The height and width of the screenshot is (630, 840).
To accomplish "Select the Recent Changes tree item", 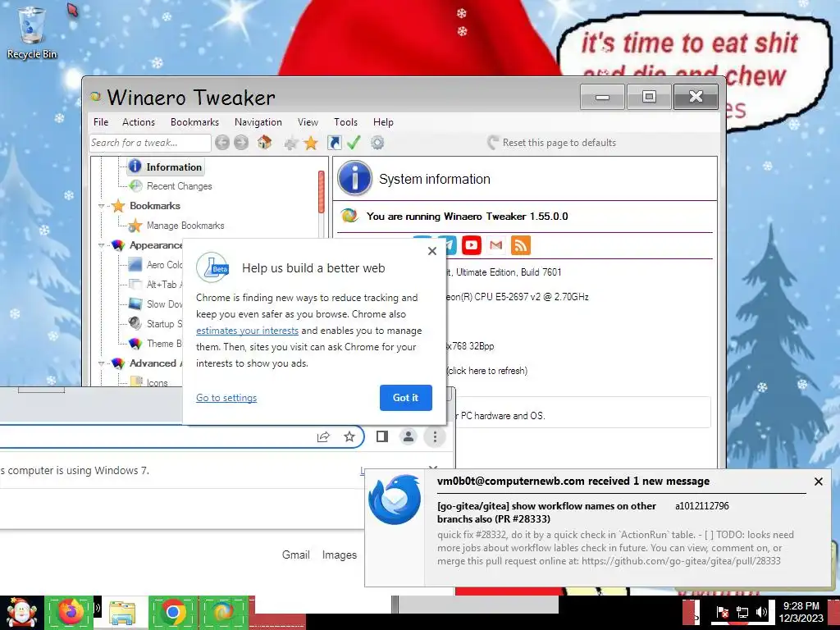I will [x=171, y=186].
